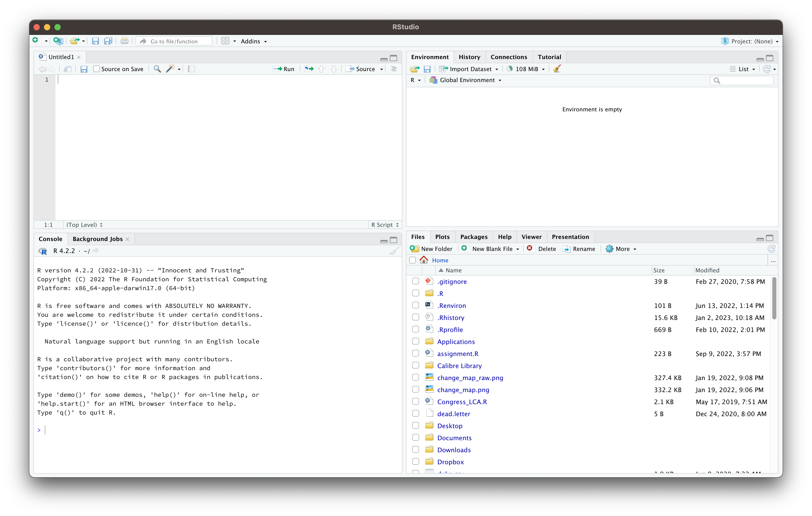Click the Re-run previous code region icon
Viewport: 812px width, 516px height.
click(309, 69)
